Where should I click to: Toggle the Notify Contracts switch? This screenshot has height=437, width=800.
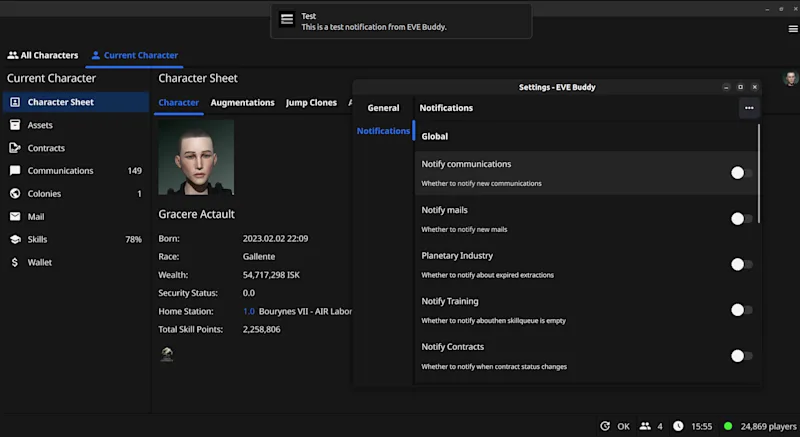tap(741, 355)
